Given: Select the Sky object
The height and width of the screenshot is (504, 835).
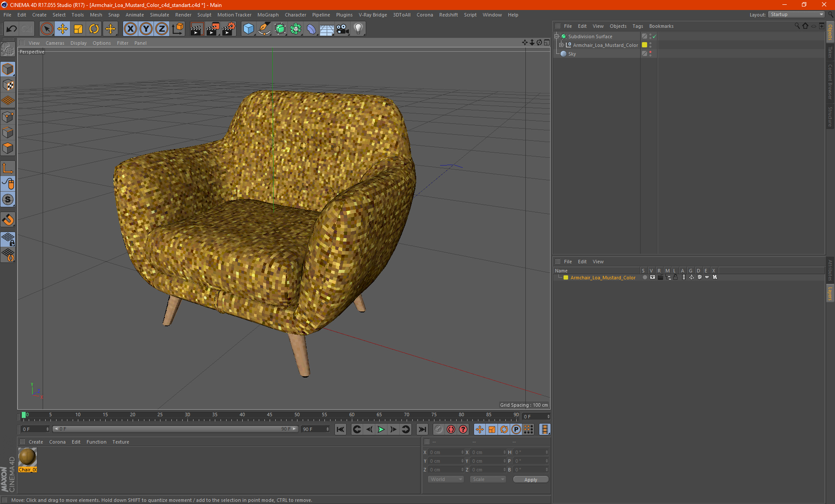Looking at the screenshot, I should [x=572, y=54].
